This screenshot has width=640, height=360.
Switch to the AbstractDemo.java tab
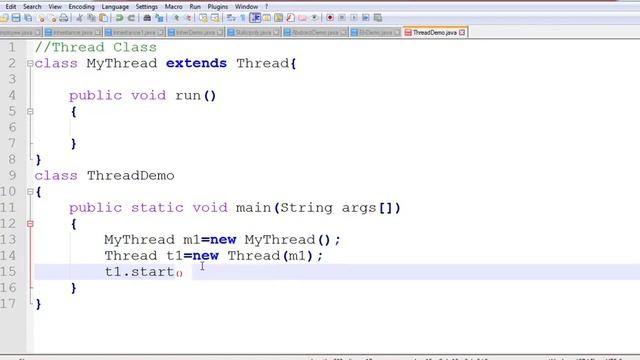315,32
